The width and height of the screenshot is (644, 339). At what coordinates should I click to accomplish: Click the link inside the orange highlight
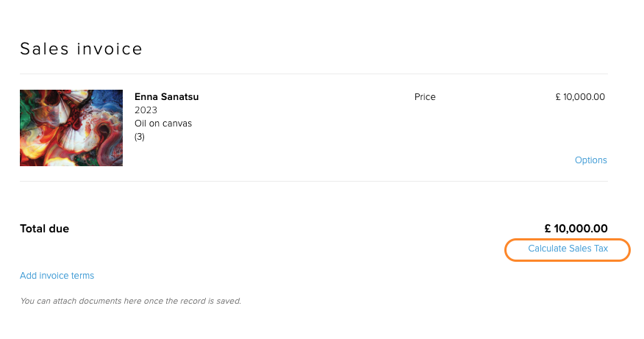click(x=568, y=249)
